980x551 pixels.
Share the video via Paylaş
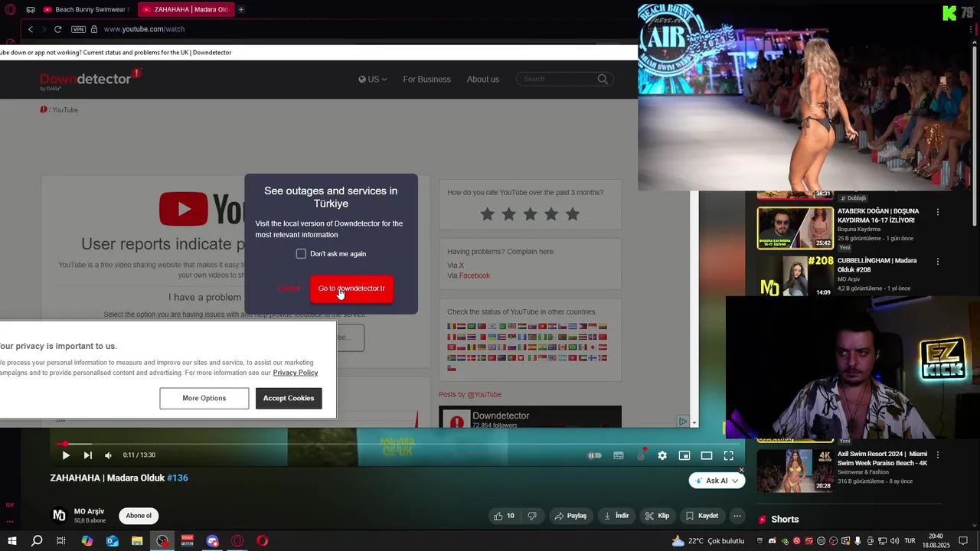(570, 516)
